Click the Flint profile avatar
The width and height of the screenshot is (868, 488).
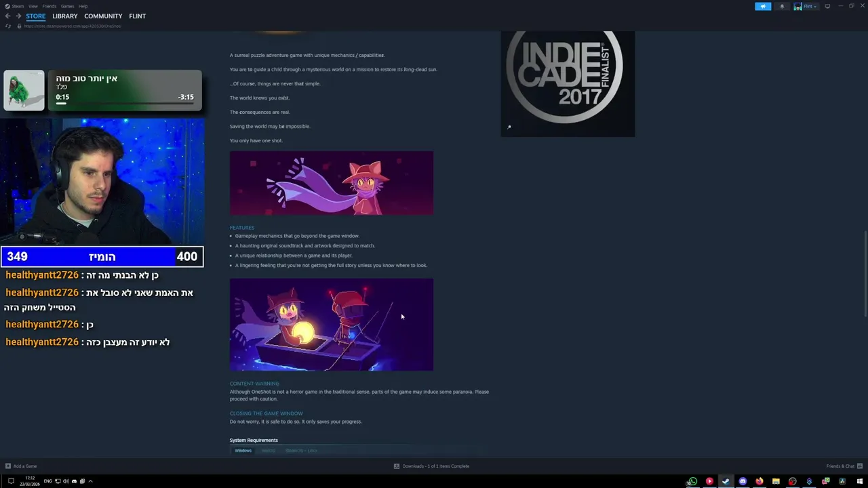797,6
